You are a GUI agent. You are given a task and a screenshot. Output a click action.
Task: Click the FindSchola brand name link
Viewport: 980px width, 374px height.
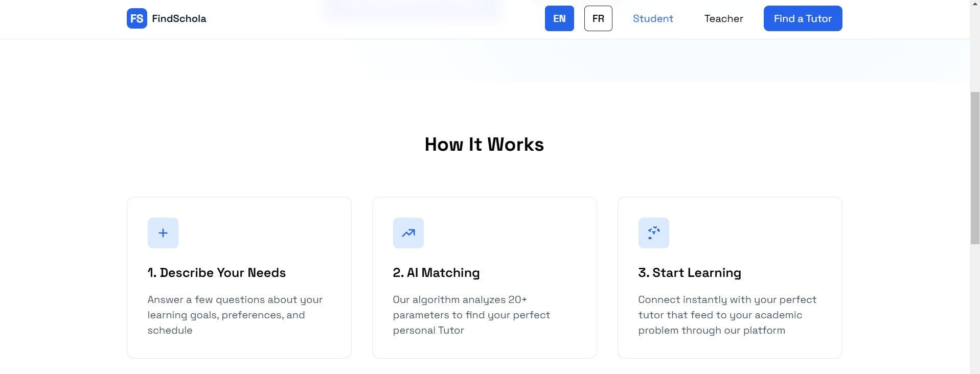pyautogui.click(x=179, y=18)
